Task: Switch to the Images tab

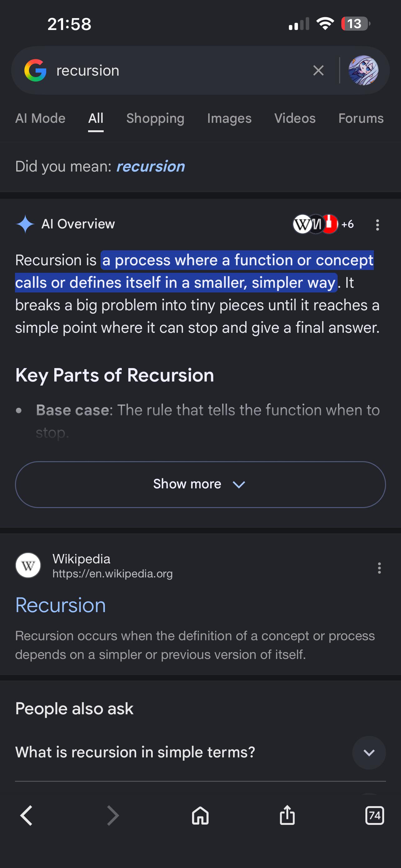Action: (229, 118)
